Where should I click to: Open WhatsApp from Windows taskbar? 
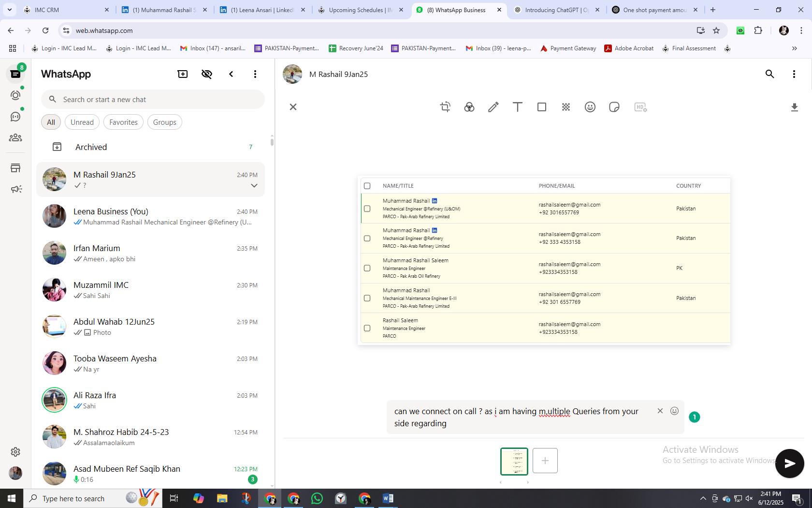317,498
